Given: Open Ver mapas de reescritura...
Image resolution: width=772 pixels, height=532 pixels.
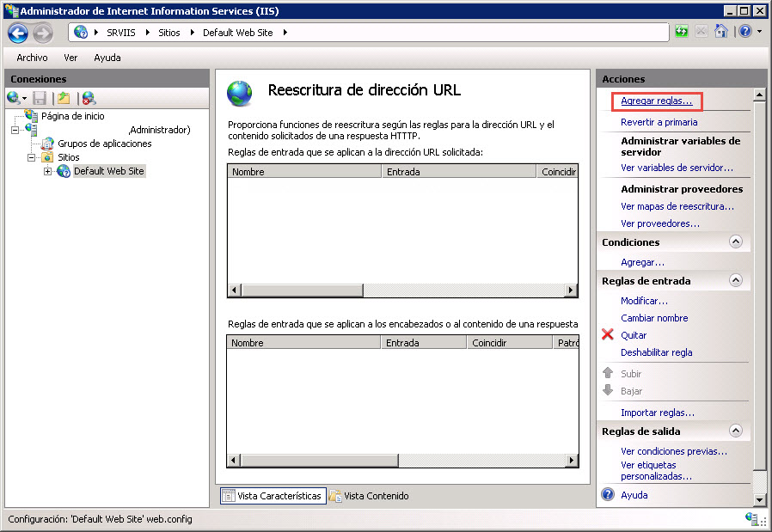Looking at the screenshot, I should [677, 206].
